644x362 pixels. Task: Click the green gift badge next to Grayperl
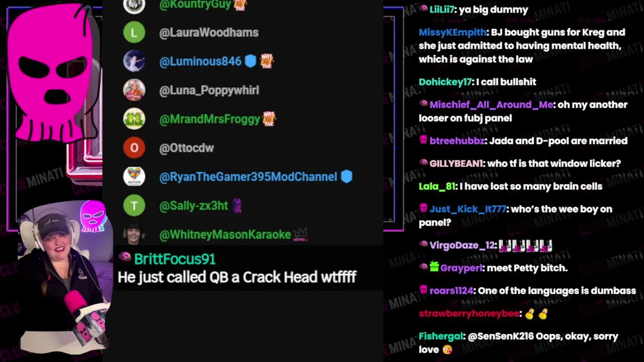click(434, 267)
